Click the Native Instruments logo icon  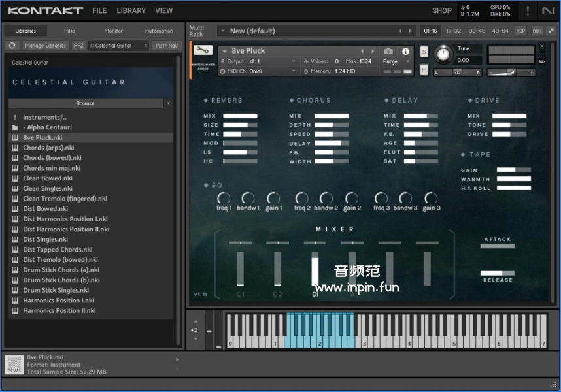point(548,10)
